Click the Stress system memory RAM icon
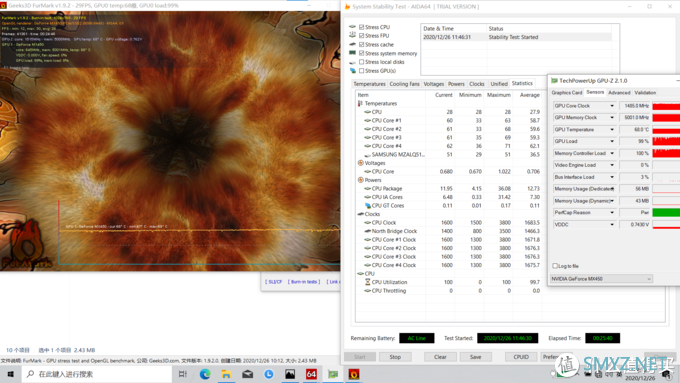This screenshot has width=680, height=383. [353, 53]
